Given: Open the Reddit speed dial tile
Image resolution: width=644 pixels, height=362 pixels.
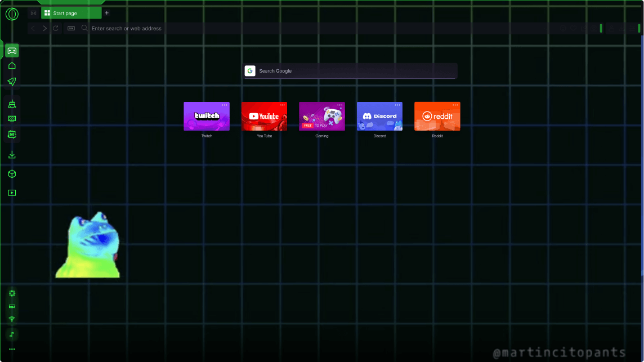Looking at the screenshot, I should click(437, 117).
